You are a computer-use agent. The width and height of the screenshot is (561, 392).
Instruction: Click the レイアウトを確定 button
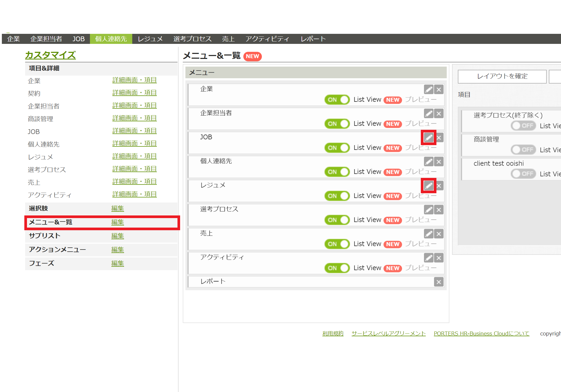pos(502,76)
